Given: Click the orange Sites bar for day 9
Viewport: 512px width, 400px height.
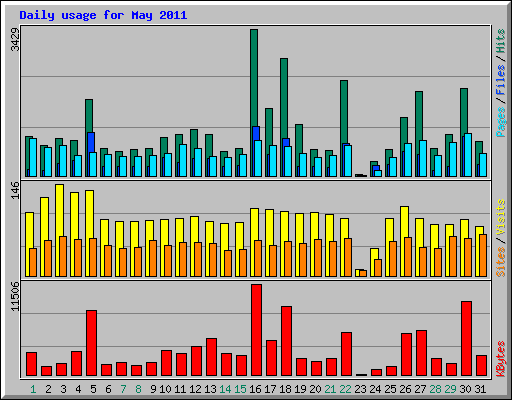Looking at the screenshot, I should 153,258.
